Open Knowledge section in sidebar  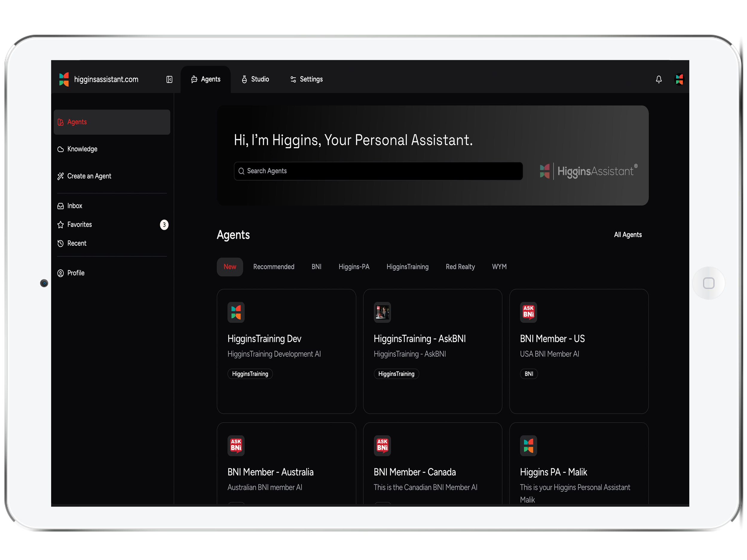point(82,149)
